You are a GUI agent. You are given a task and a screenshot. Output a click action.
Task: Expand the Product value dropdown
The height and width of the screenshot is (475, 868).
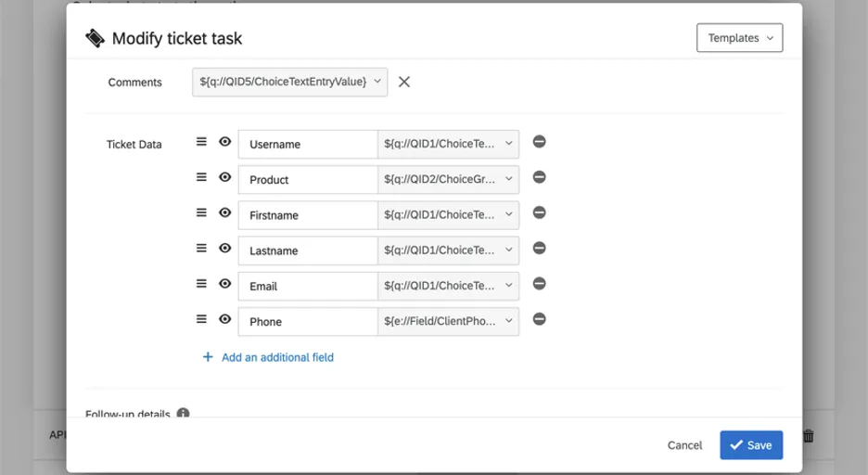coord(449,179)
